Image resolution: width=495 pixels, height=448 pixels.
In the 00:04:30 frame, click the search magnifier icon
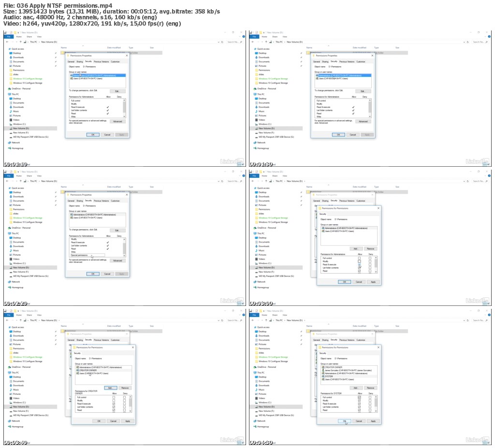coord(486,320)
